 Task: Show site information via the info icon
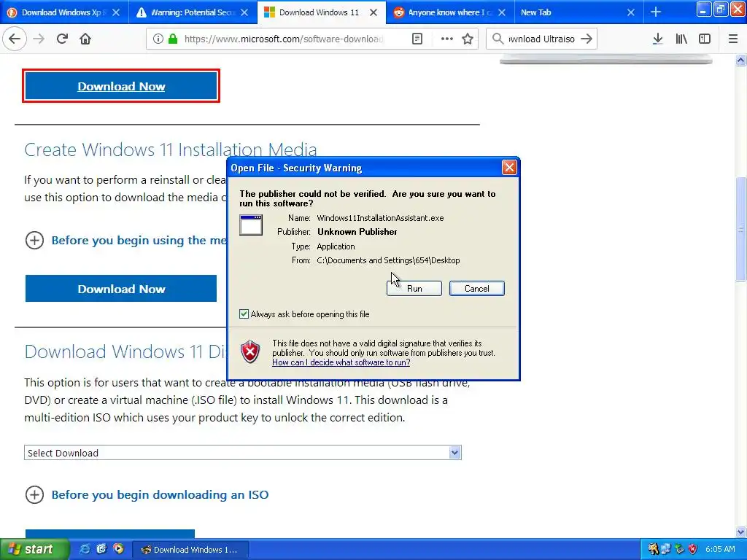click(158, 39)
